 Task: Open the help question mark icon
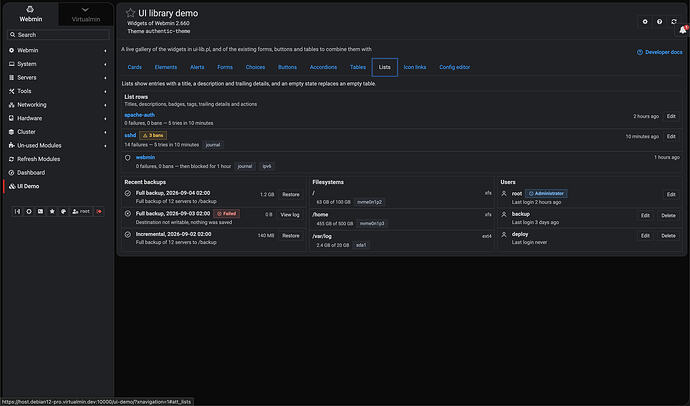659,22
